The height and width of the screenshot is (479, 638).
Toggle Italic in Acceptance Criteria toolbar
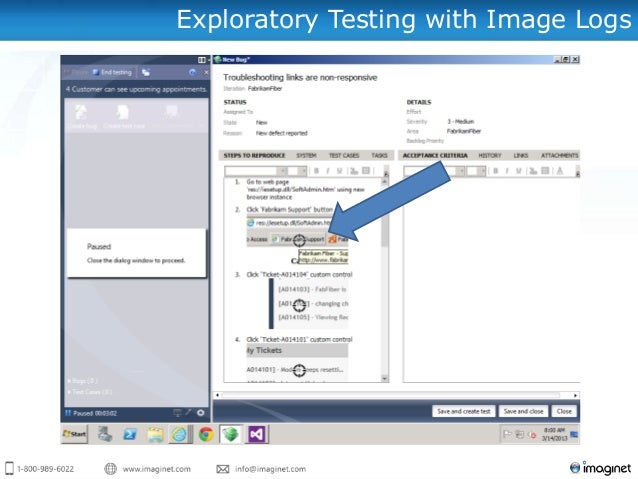(507, 171)
